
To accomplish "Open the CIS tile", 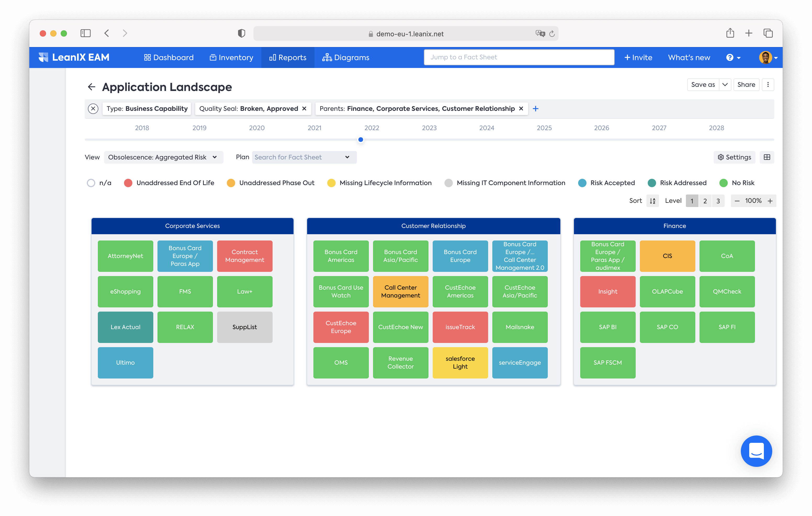I will point(667,256).
